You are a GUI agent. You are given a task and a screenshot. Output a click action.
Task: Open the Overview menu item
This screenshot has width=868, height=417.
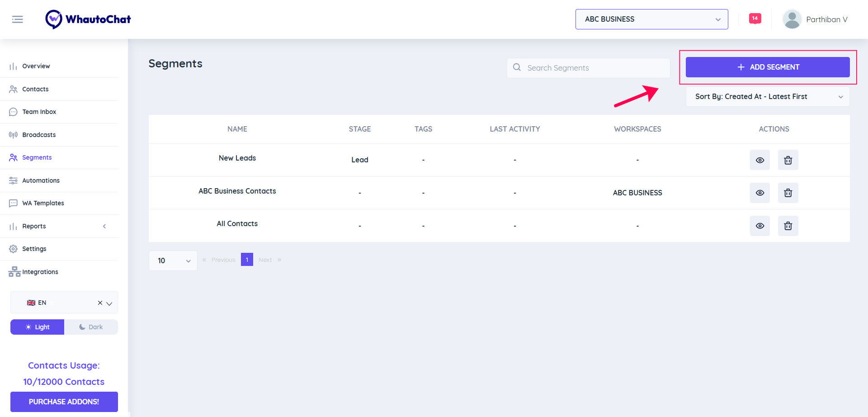pos(36,66)
